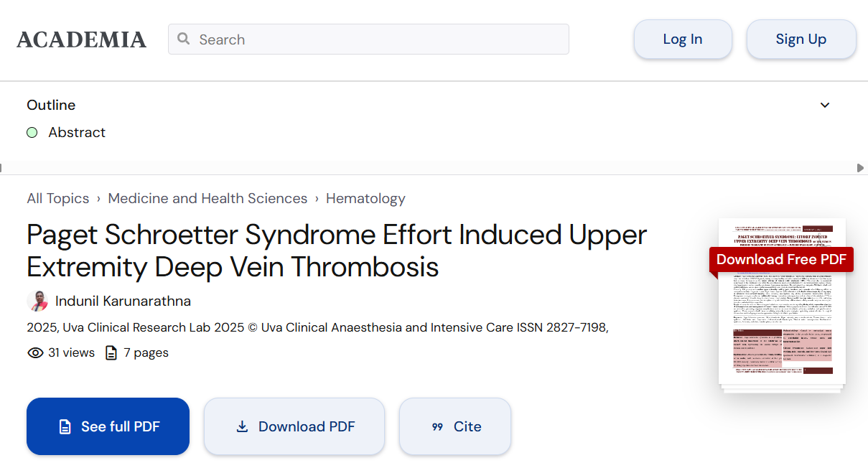Viewport: 868px width, 468px height.
Task: Click the download arrow icon on Download PDF
Action: pos(241,426)
